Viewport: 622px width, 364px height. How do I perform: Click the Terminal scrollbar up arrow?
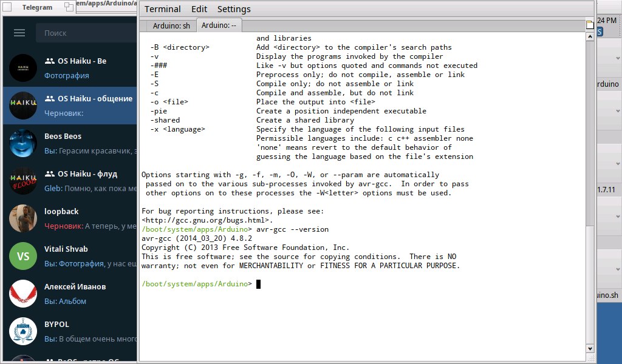pos(590,36)
